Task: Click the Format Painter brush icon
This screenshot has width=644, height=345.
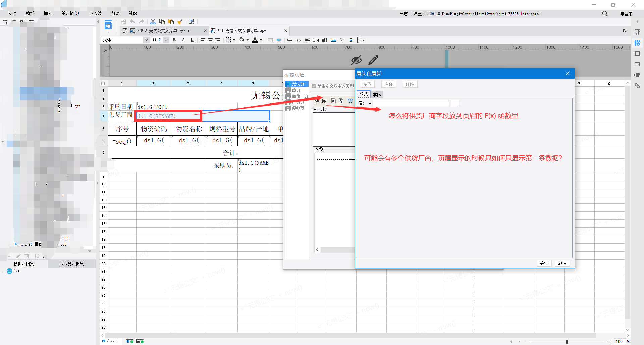Action: (x=180, y=22)
